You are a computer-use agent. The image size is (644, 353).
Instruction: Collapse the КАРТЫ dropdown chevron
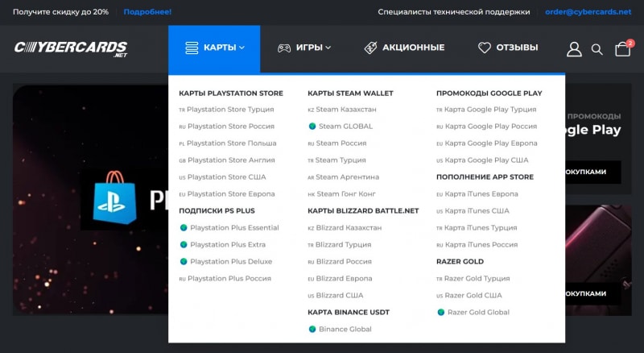pyautogui.click(x=242, y=48)
